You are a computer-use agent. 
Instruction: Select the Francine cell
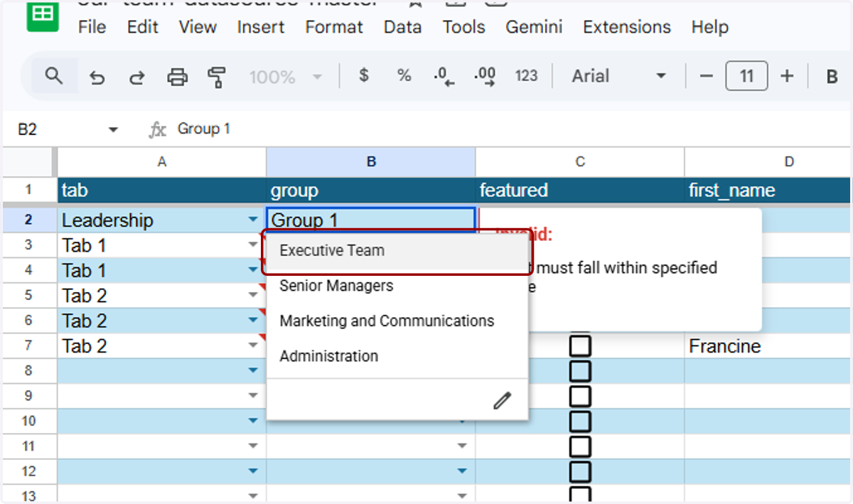pos(768,346)
